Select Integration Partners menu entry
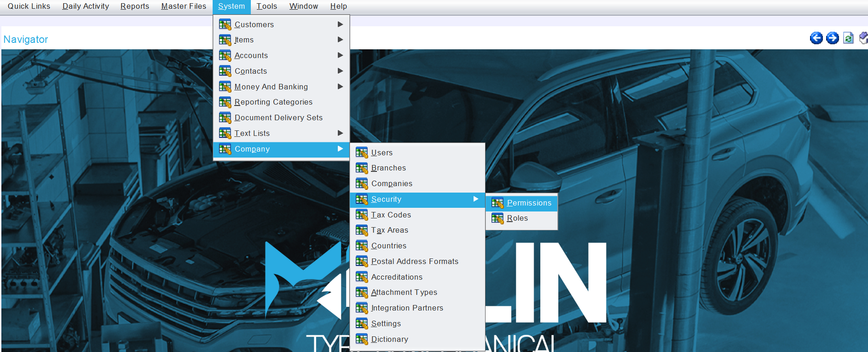The width and height of the screenshot is (868, 352). (417, 308)
